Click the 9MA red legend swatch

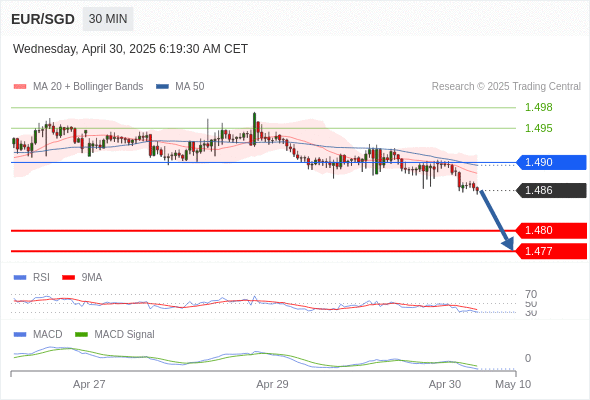coord(68,278)
